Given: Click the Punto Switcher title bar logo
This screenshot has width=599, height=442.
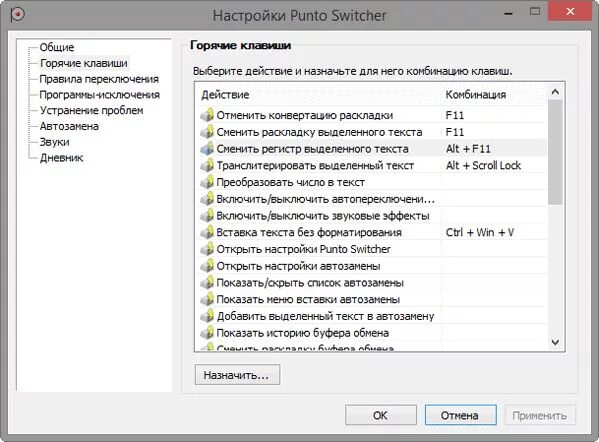Looking at the screenshot, I should tap(17, 15).
